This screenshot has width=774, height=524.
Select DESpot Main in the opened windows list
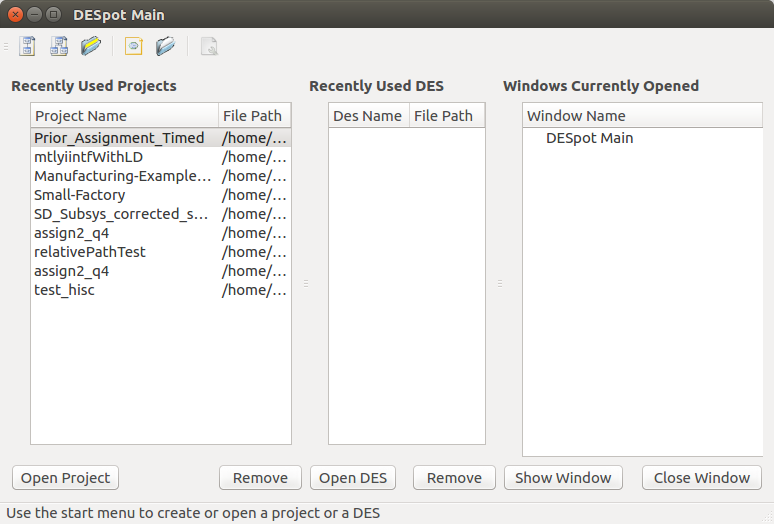coord(589,138)
